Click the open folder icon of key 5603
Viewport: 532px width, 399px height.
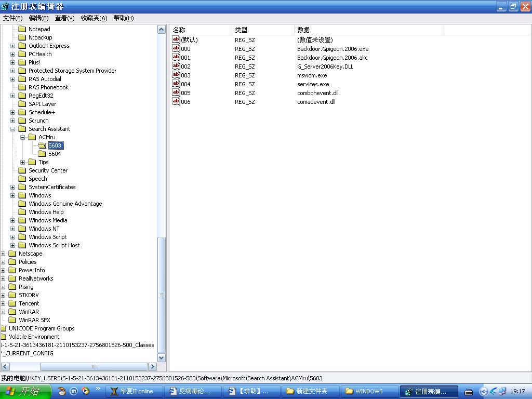coord(42,145)
